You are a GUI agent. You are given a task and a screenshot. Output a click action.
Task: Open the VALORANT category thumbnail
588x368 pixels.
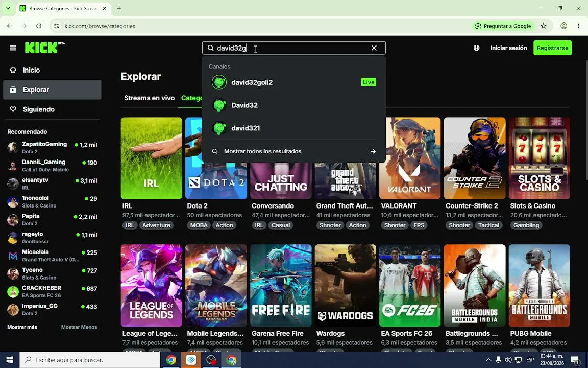click(410, 158)
